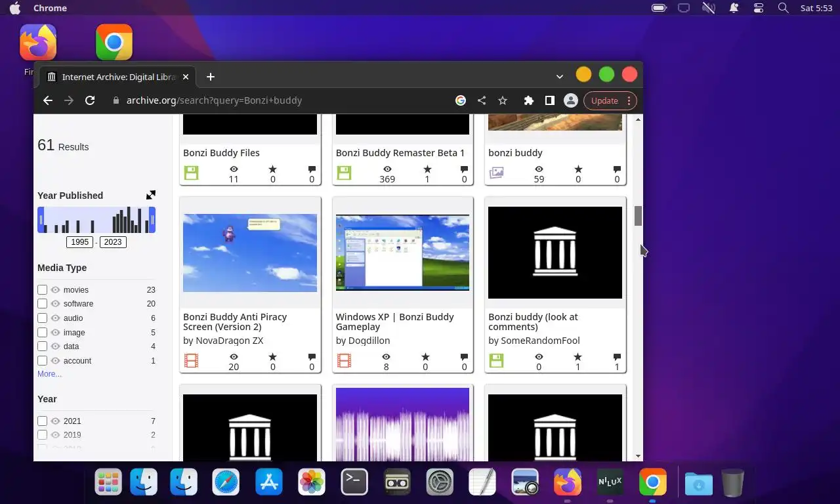Open the Apple menu
This screenshot has height=504, width=840.
pos(14,8)
